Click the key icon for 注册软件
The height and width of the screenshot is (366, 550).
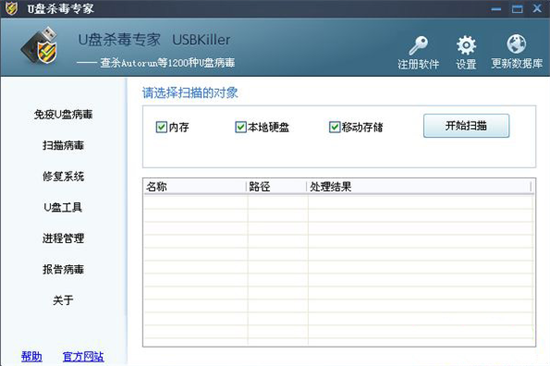pos(418,46)
